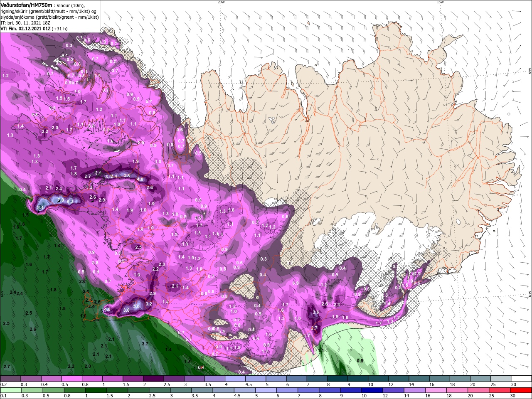Pick the orchid 0.4 snow-scale swatch
The width and height of the screenshot is (532, 399).
pos(51,379)
